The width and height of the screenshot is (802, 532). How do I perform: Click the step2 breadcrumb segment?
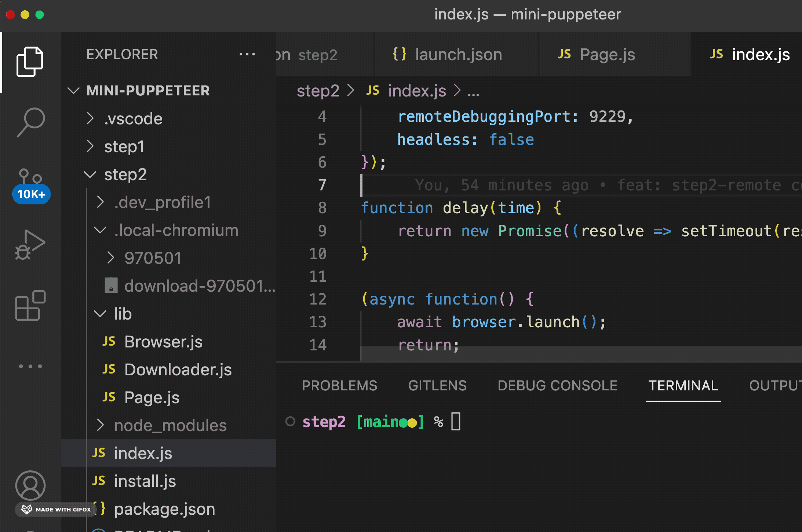tap(318, 91)
